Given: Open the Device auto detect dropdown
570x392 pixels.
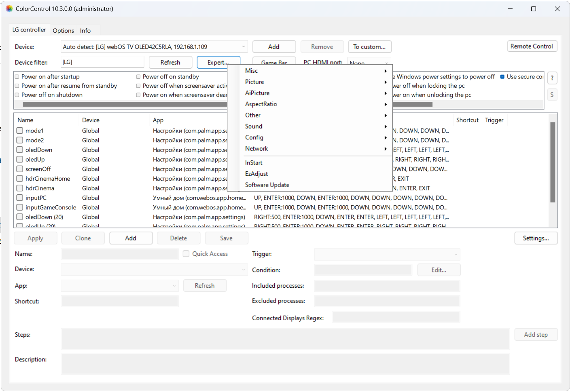Looking at the screenshot, I should point(154,47).
